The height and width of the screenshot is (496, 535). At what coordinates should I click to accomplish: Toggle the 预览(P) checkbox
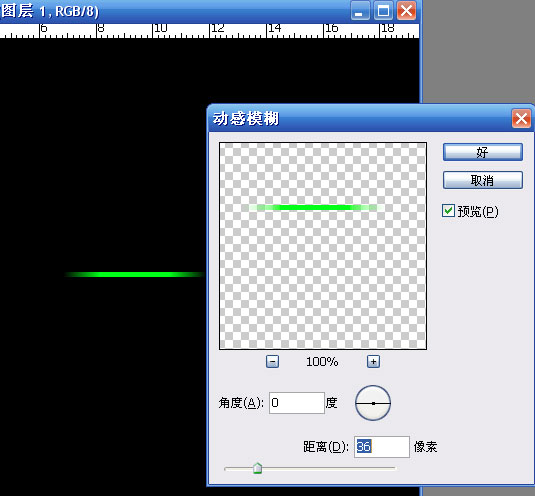point(448,211)
